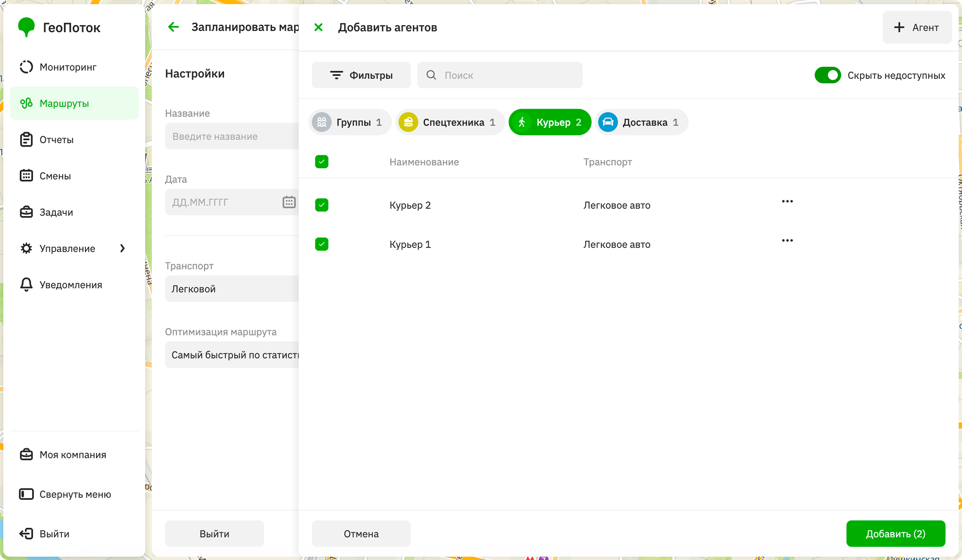Image resolution: width=962 pixels, height=560 pixels.
Task: Switch to the Спецтехника tab
Action: pyautogui.click(x=450, y=122)
